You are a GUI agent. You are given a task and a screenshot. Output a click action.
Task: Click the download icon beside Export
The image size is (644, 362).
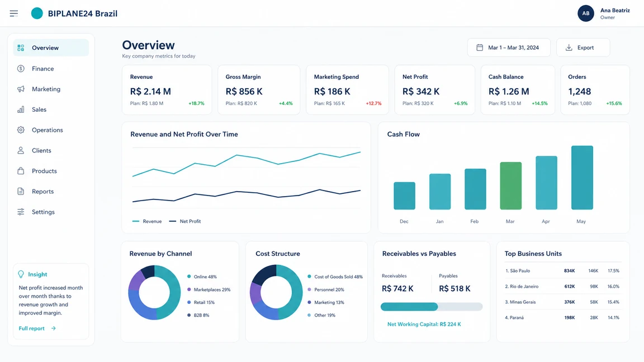tap(569, 47)
